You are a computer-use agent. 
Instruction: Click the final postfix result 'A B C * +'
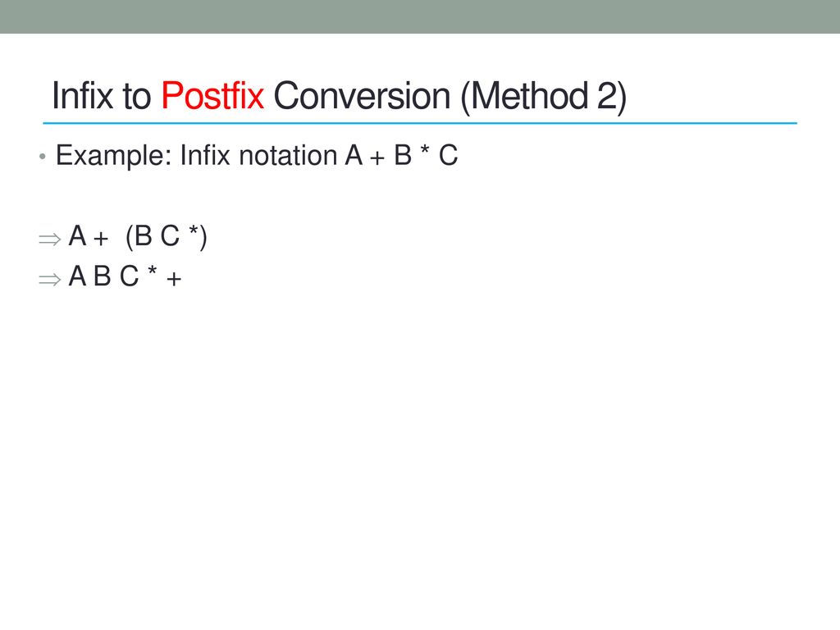[126, 276]
